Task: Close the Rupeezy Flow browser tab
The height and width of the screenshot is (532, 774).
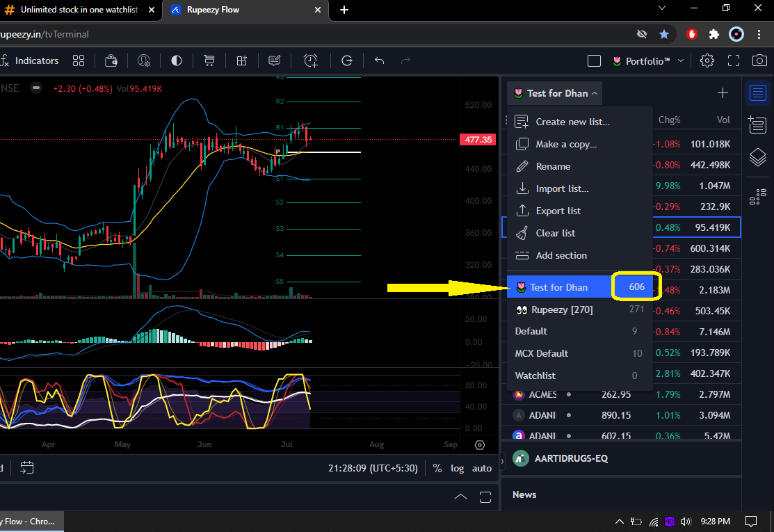Action: click(318, 10)
